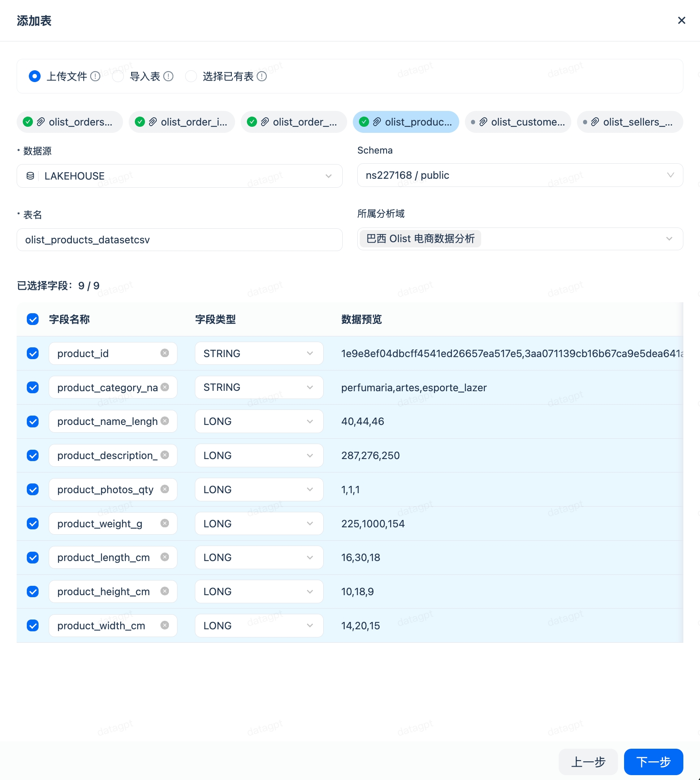The image size is (700, 780).
Task: Click the info icon beside 导入表
Action: [169, 76]
